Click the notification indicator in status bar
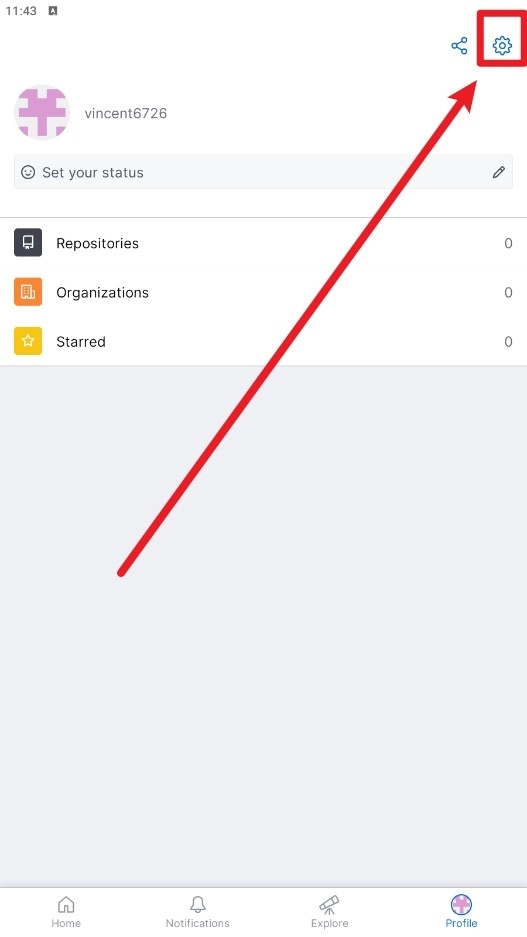The image size is (527, 937). point(53,11)
